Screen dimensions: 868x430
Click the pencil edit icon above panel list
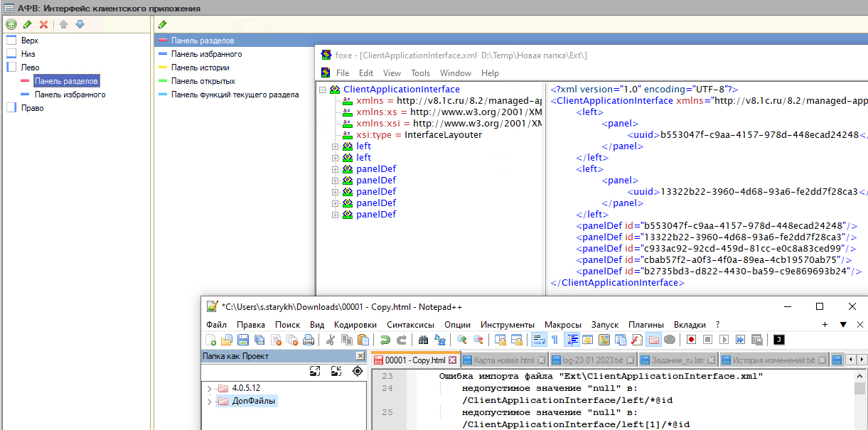[162, 24]
